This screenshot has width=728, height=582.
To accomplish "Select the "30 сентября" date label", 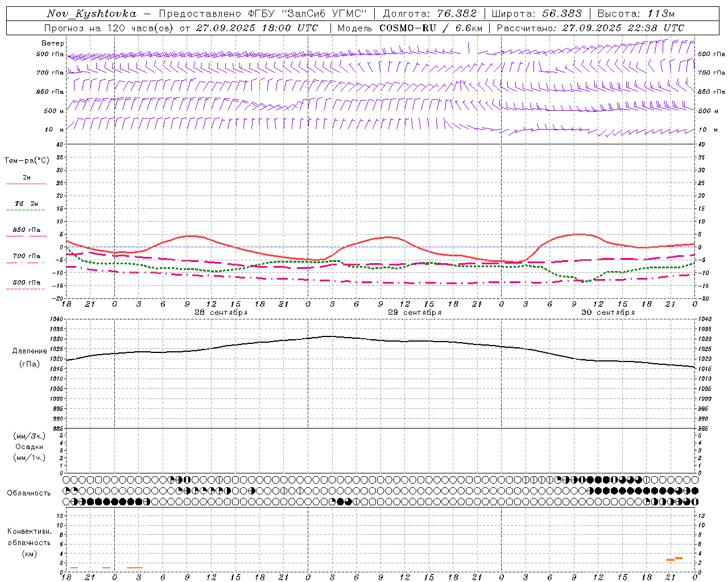I will [608, 313].
